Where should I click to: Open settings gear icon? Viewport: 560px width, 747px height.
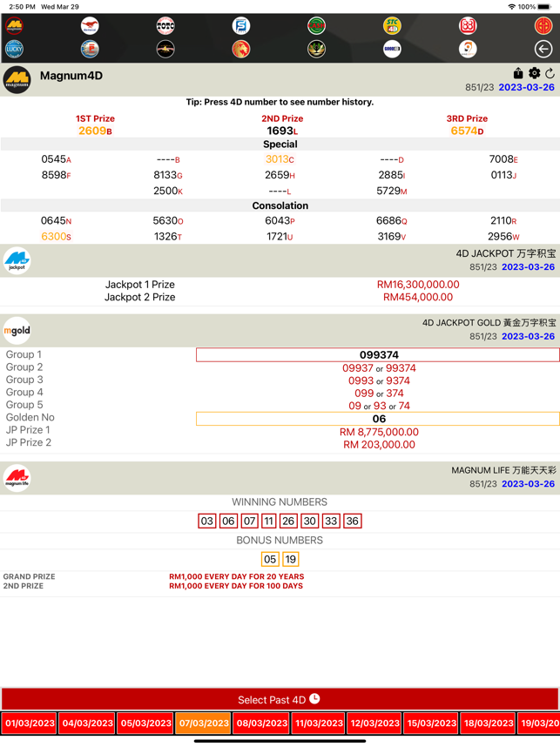tap(534, 73)
